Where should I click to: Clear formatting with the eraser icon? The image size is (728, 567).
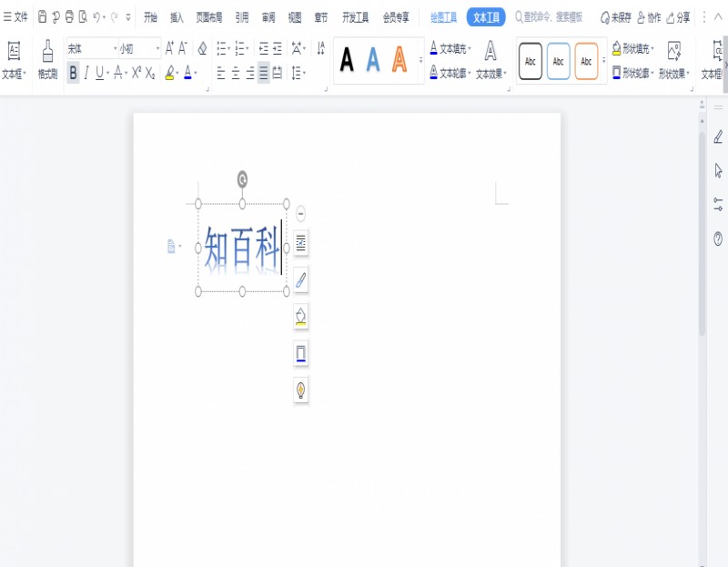pos(202,48)
